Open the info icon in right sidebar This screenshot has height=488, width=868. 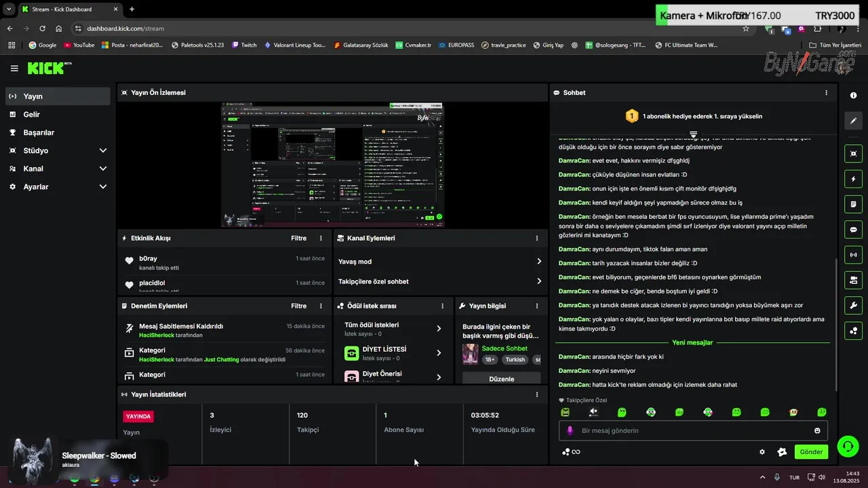(853, 96)
